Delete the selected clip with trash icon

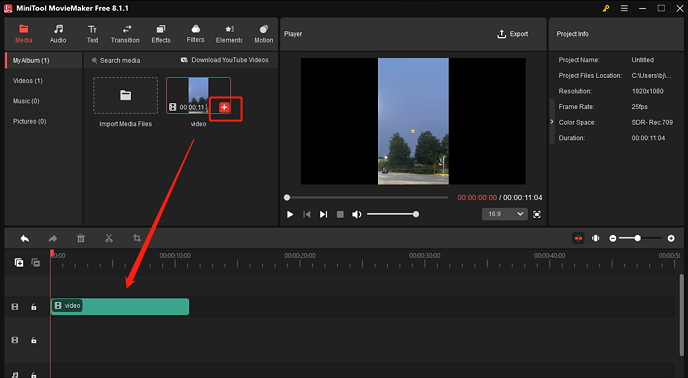81,238
